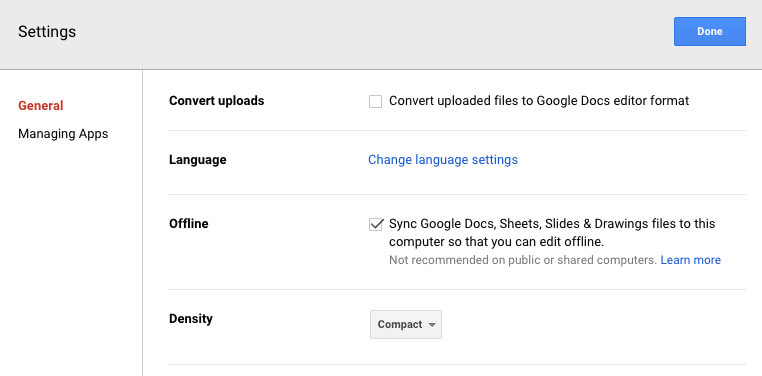Open the Change language settings link

point(443,160)
